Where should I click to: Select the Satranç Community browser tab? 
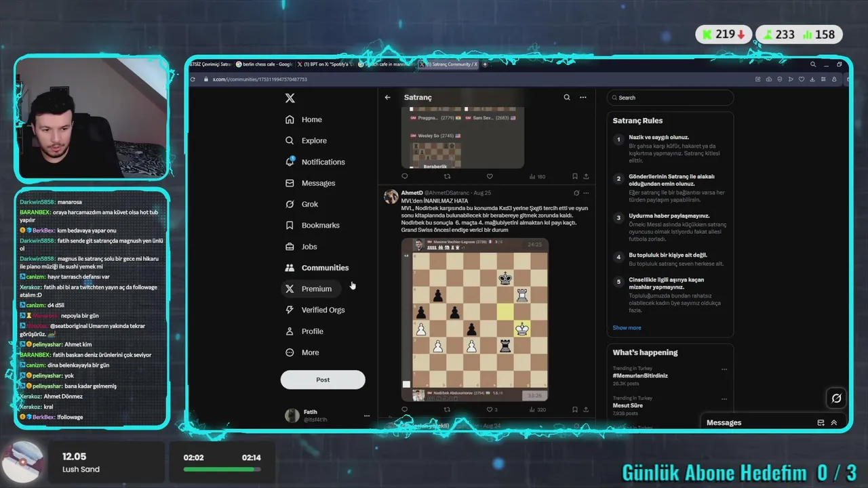pyautogui.click(x=450, y=64)
